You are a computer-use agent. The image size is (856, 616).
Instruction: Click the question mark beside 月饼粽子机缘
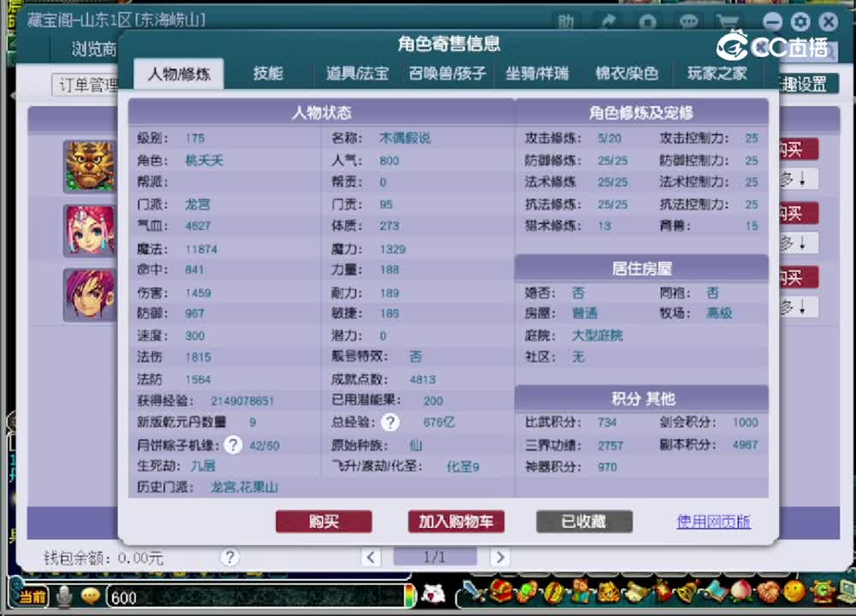233,444
